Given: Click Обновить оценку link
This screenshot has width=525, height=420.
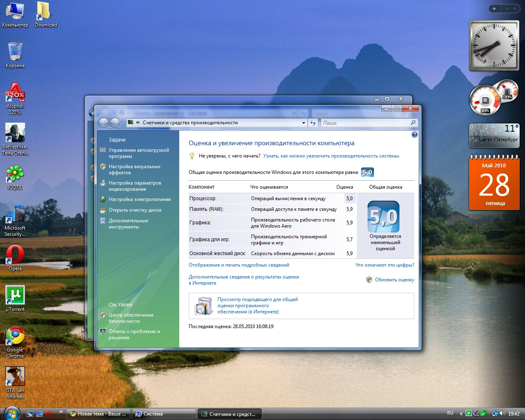Looking at the screenshot, I should click(395, 280).
